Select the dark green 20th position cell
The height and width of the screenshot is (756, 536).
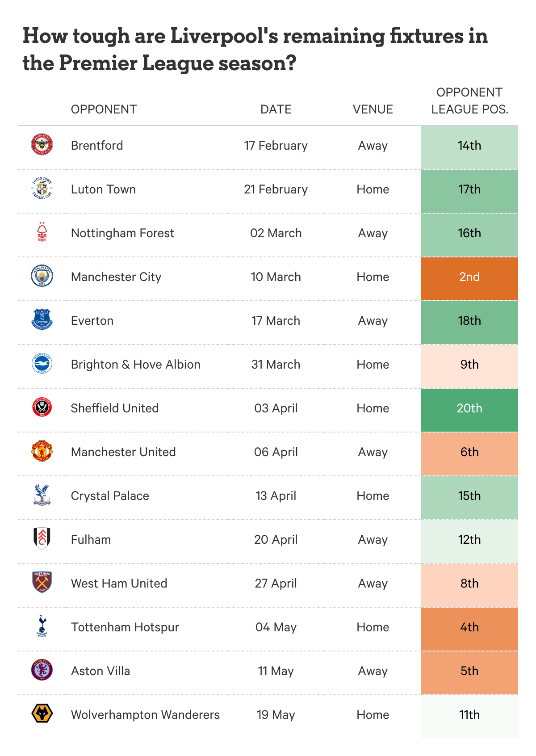pyautogui.click(x=469, y=410)
